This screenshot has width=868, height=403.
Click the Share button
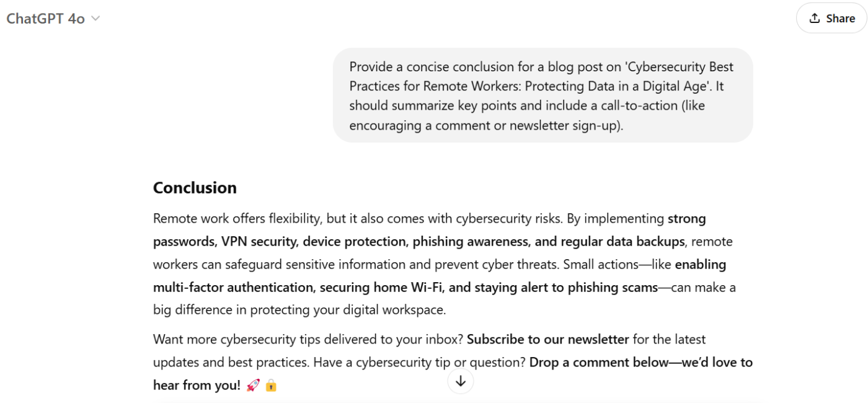click(x=831, y=19)
